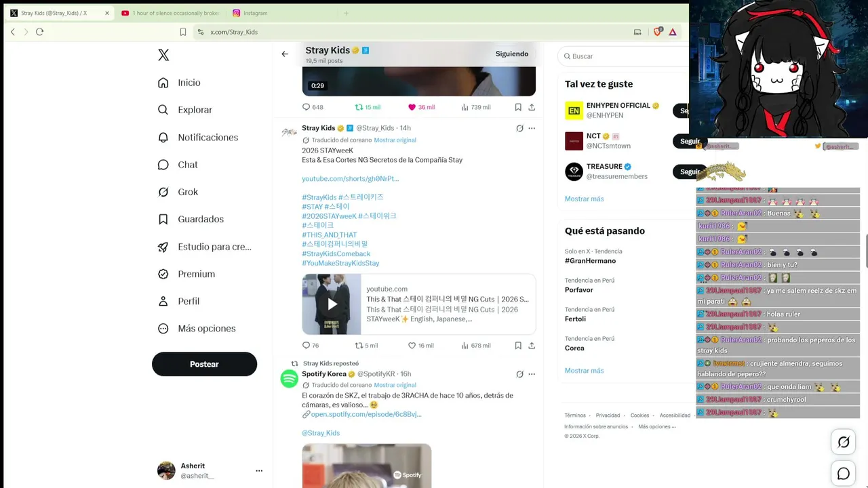Play the 0:29 video in the top post
Viewport: 868px width, 488px height.
[419, 81]
